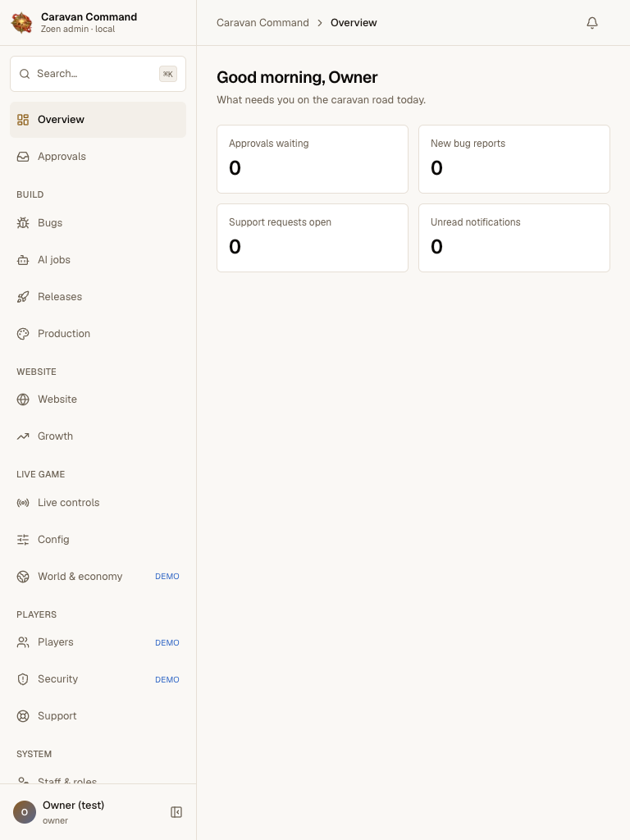The image size is (630, 840).
Task: Collapse the sidebar with the panel icon
Action: tap(176, 812)
